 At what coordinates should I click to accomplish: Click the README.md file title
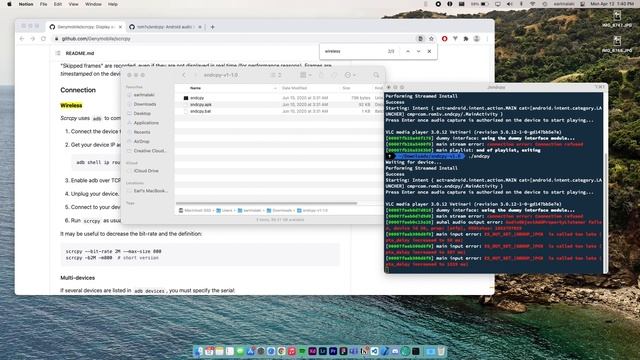(x=80, y=53)
